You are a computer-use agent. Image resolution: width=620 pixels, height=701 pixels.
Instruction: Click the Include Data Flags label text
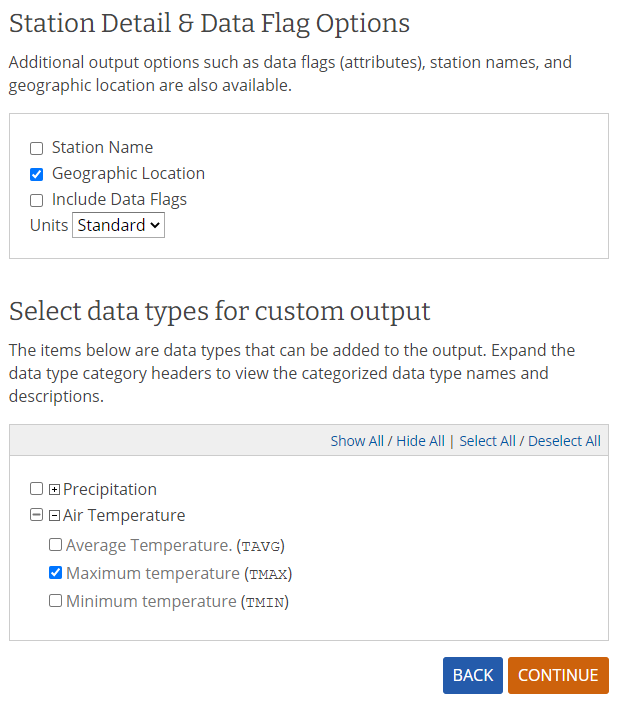point(119,199)
